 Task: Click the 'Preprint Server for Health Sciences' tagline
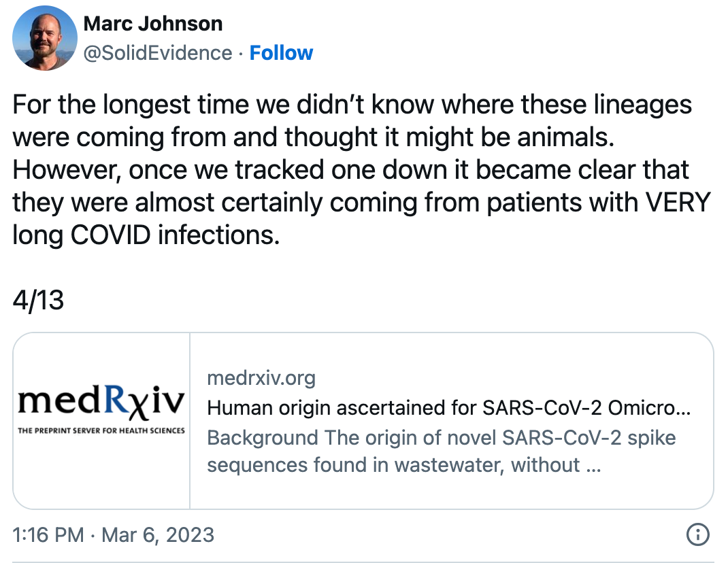pyautogui.click(x=101, y=430)
